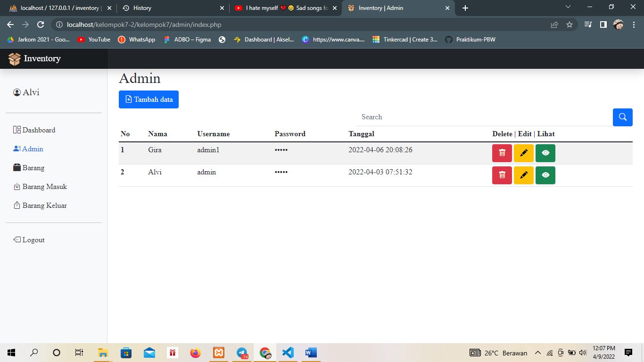
Task: Open the Barang sidebar item
Action: [34, 167]
